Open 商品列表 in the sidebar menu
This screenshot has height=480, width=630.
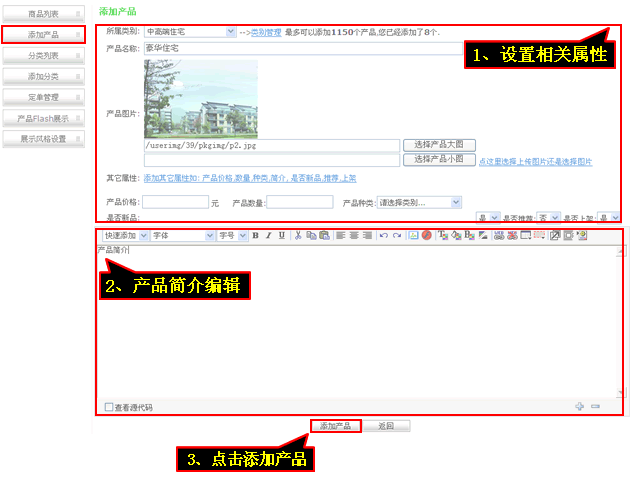coord(43,14)
